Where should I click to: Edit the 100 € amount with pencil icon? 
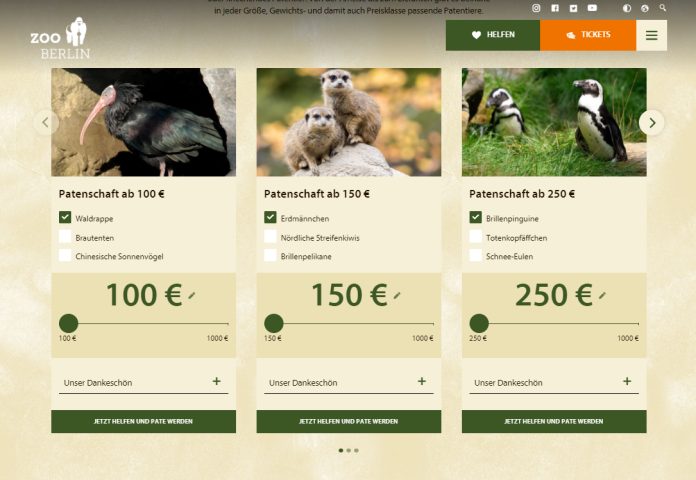point(192,295)
